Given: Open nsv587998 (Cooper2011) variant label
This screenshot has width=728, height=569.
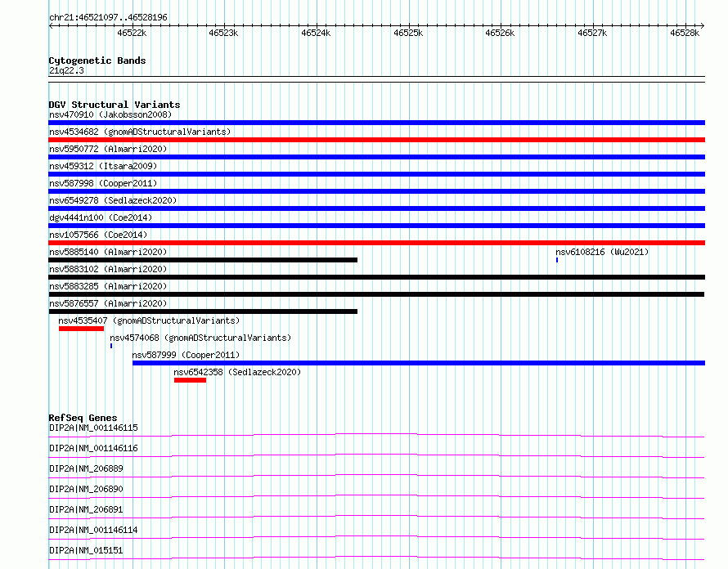Looking at the screenshot, I should [x=103, y=183].
